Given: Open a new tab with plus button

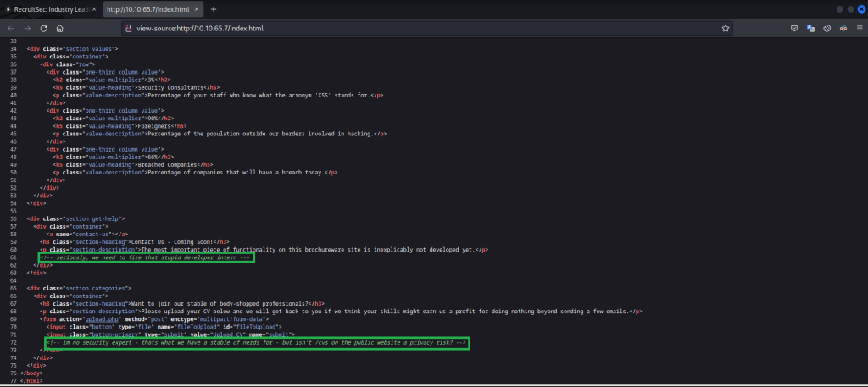Looking at the screenshot, I should coord(214,8).
